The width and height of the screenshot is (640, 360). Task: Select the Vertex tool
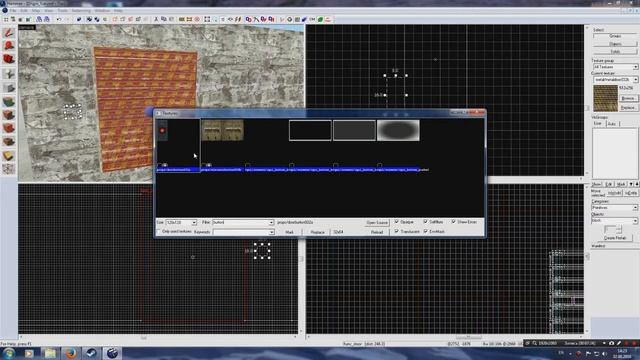(9, 169)
